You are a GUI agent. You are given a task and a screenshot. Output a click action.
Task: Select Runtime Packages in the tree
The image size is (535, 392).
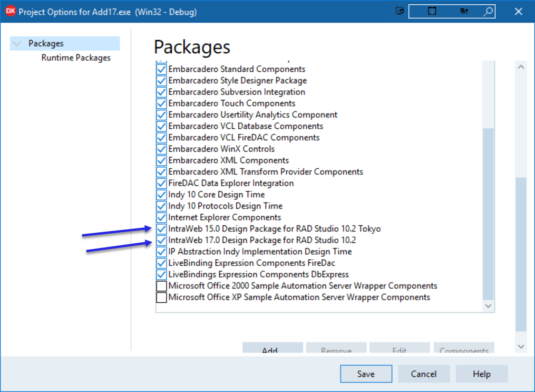pyautogui.click(x=76, y=58)
